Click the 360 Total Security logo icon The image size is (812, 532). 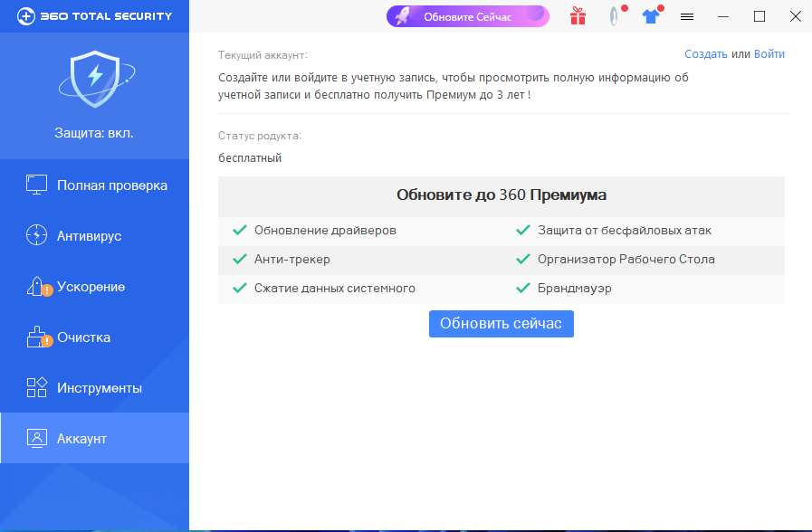(x=26, y=16)
